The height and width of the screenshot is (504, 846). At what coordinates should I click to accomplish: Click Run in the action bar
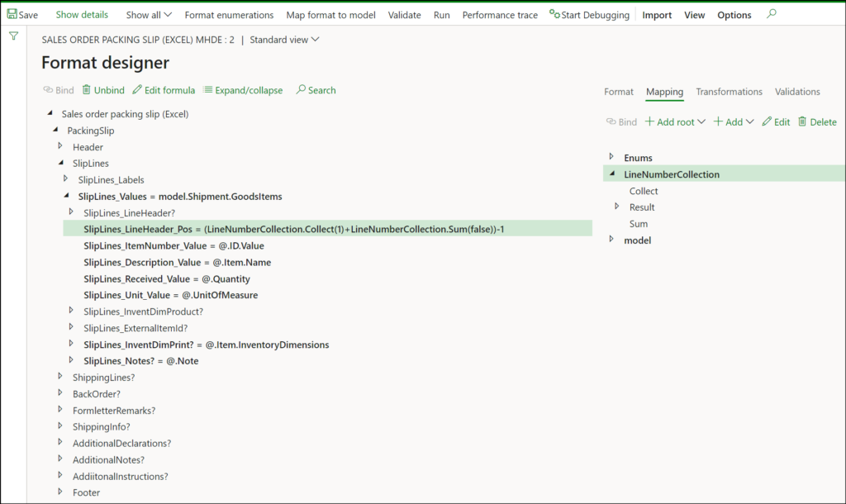click(x=441, y=15)
